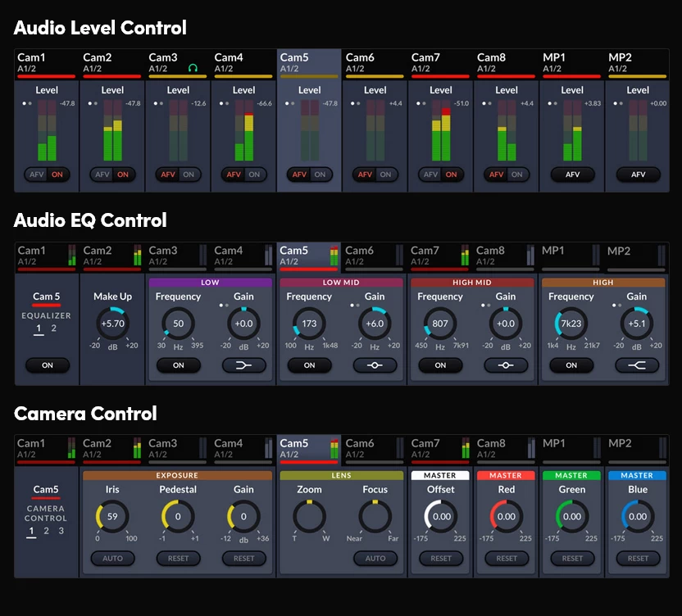Select camera control page 3
This screenshot has width=682, height=616.
coord(61,531)
